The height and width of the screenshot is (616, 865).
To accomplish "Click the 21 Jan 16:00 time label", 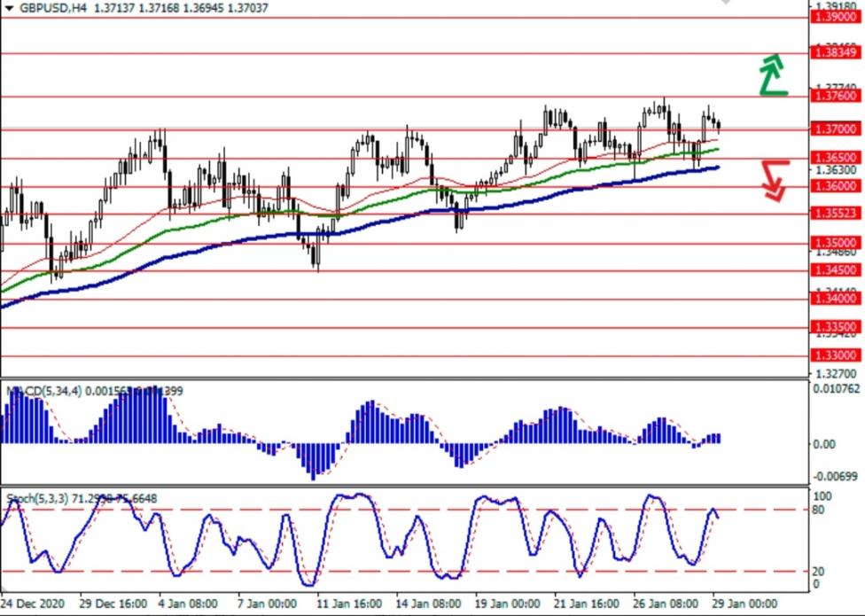I will 587,604.
